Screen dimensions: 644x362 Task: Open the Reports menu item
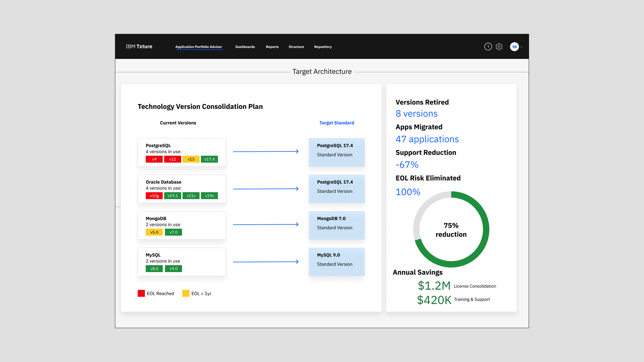[x=272, y=47]
